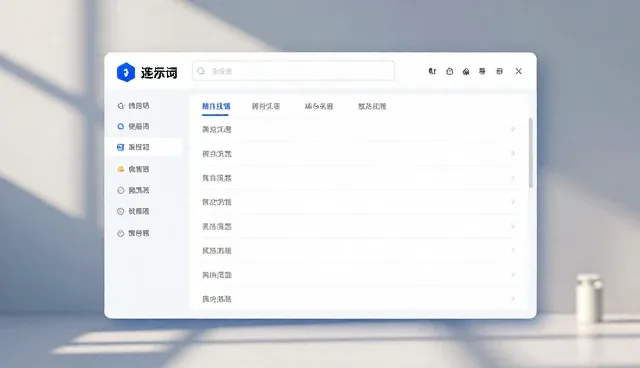
Task: Click the first header toolbar icon after the search box
Action: [x=432, y=71]
